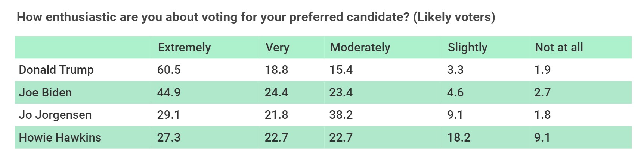The width and height of the screenshot is (644, 152).
Task: Click Hawkins' Not at all value 9.1
Action: (542, 137)
